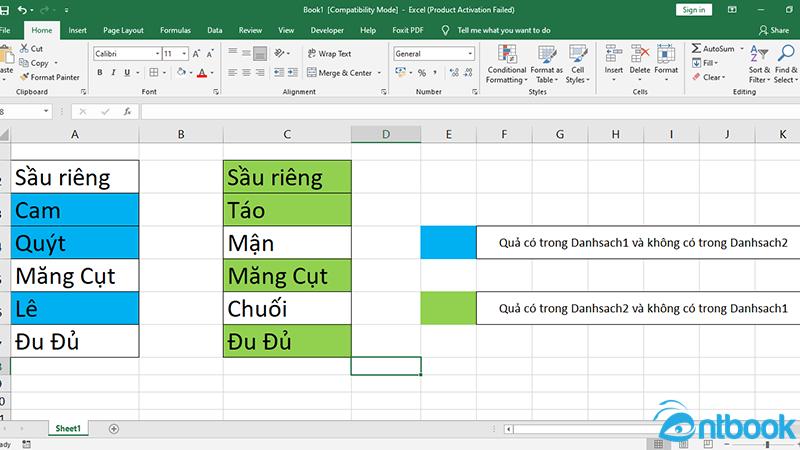Open Cell Styles gallery

(578, 64)
